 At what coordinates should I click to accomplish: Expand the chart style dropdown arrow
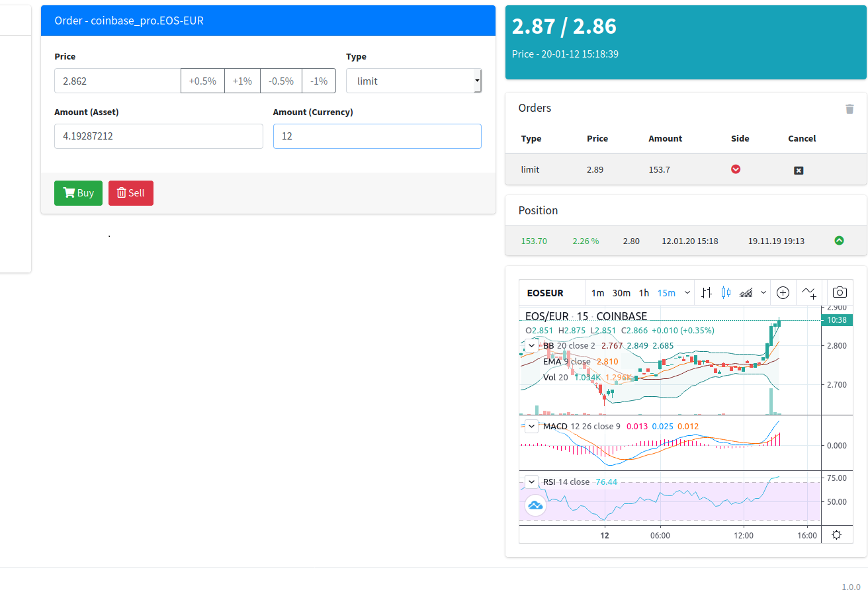(763, 292)
